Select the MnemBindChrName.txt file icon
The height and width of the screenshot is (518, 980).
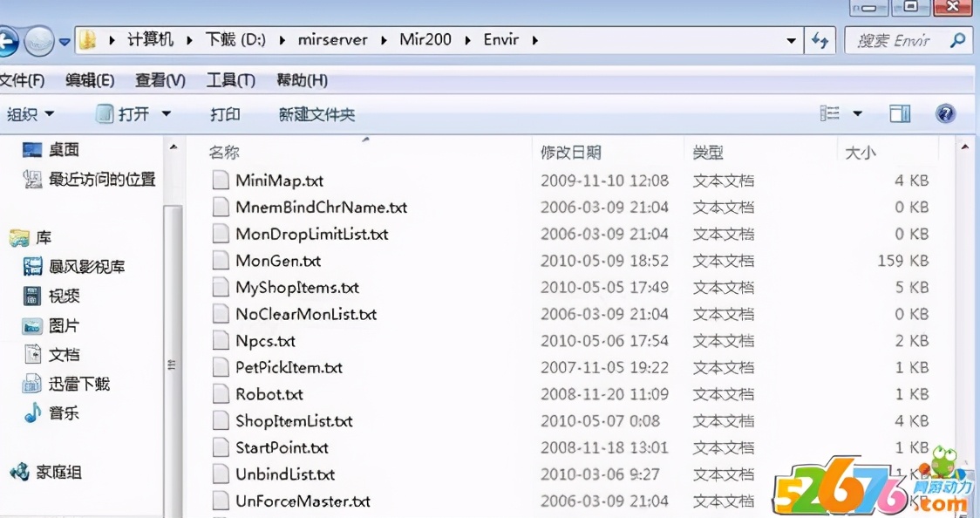coord(221,208)
